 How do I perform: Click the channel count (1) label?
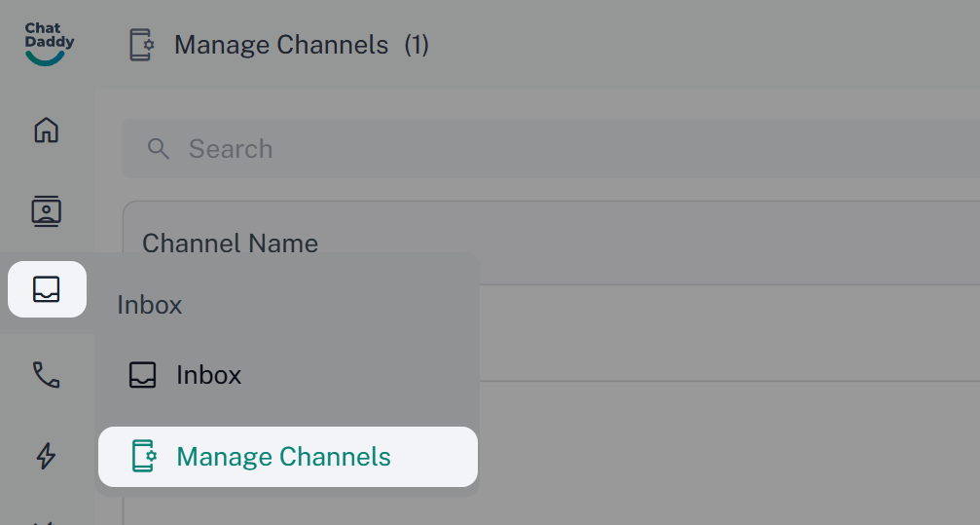click(417, 45)
